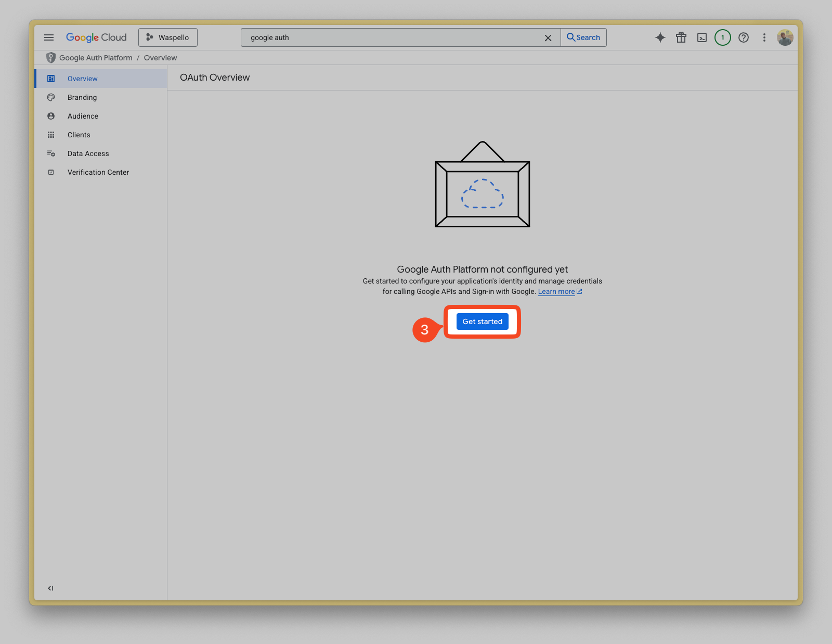The height and width of the screenshot is (644, 832).
Task: Select the Audience sidebar entry
Action: tap(83, 116)
